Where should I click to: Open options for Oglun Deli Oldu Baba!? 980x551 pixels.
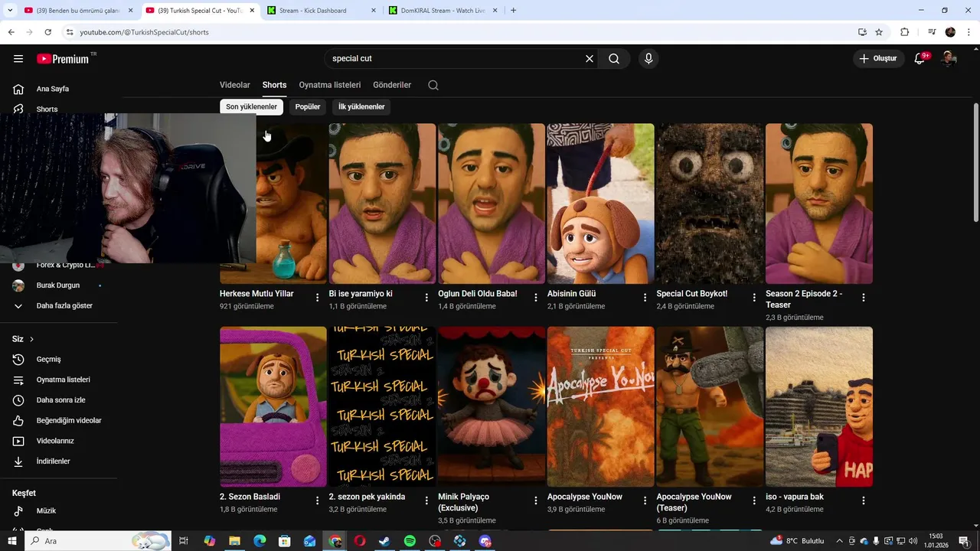(536, 298)
